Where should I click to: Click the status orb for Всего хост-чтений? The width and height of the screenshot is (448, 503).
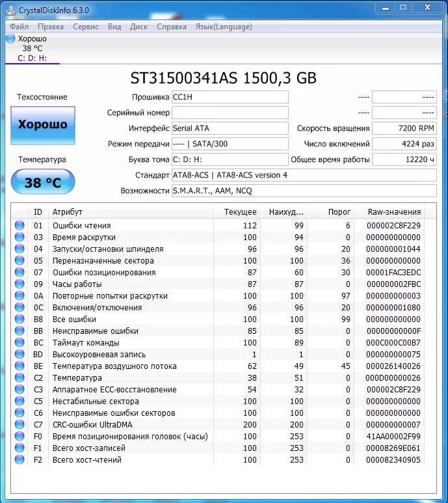pyautogui.click(x=20, y=460)
